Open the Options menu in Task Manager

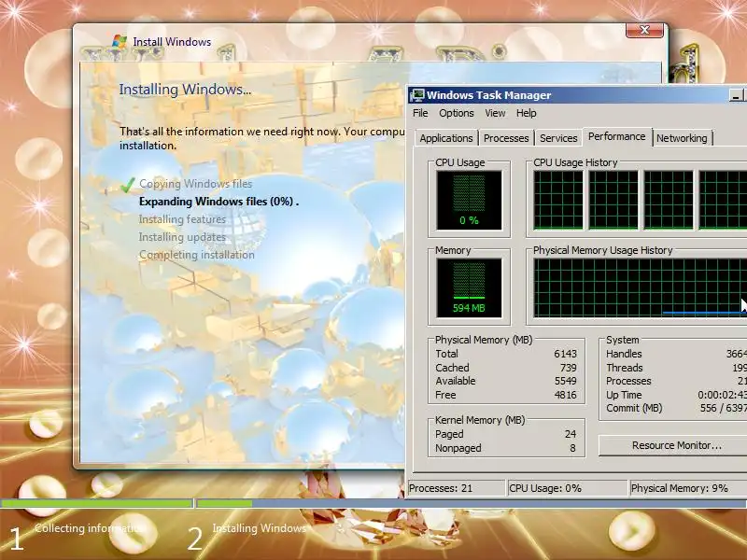pos(457,113)
